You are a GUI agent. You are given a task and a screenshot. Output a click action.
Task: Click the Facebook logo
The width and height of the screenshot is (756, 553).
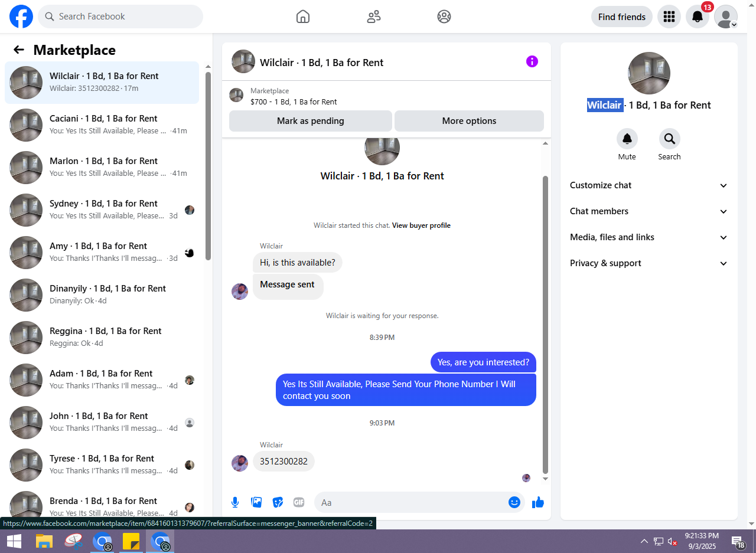coord(21,17)
